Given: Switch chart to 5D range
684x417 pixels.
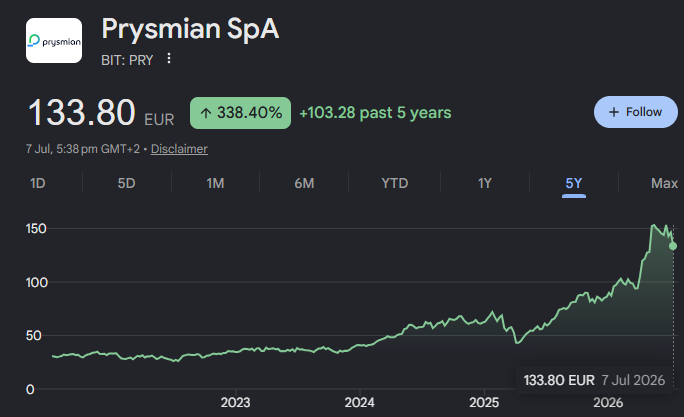Looking at the screenshot, I should tap(127, 183).
